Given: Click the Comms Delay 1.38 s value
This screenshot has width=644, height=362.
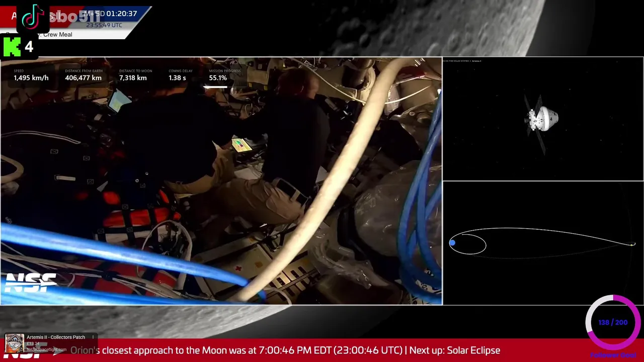Looking at the screenshot, I should click(x=177, y=78).
